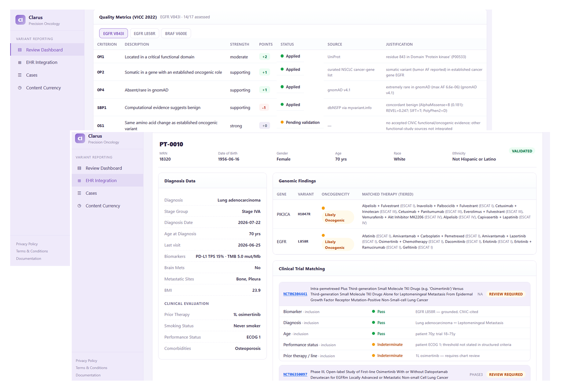The width and height of the screenshot is (562, 392).
Task: Click the EHR Integration icon in the front window sidebar
Action: point(79,181)
